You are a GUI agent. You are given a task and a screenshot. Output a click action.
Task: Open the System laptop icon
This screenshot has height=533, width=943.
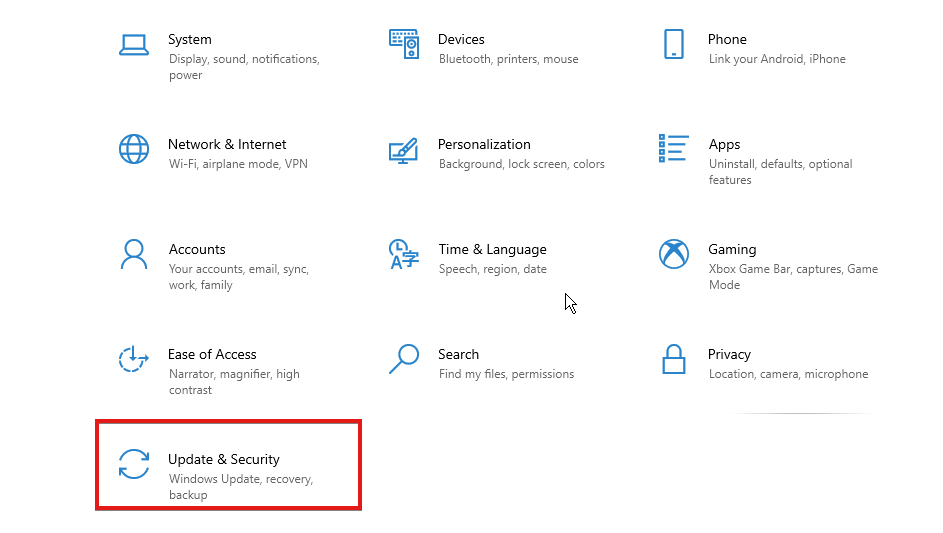point(134,45)
